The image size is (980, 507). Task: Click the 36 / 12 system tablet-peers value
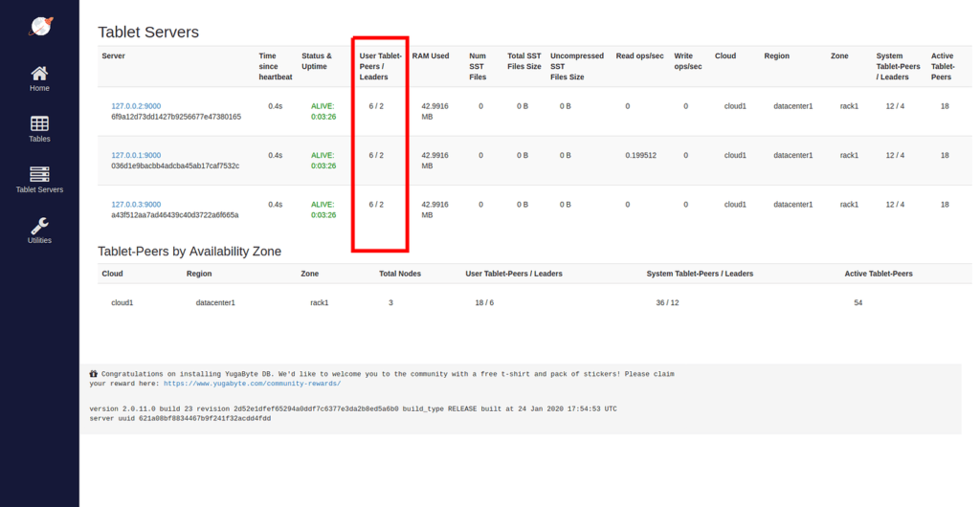pyautogui.click(x=667, y=303)
